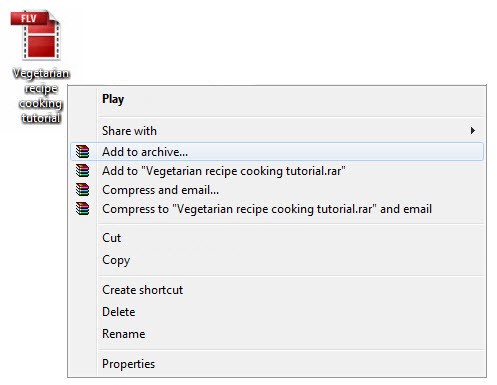
Task: Open the Share with menu entry
Action: pos(277,131)
